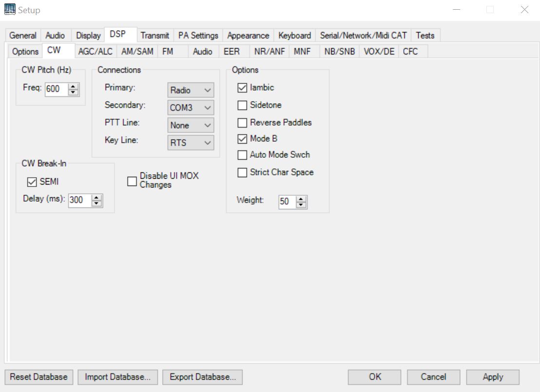Open the NB/SNB sub-tab

pyautogui.click(x=339, y=52)
